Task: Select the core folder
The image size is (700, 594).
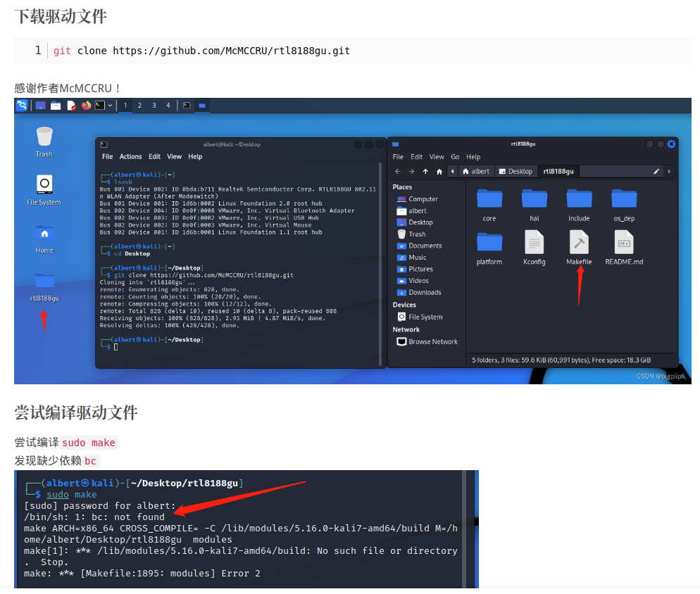Action: [489, 206]
